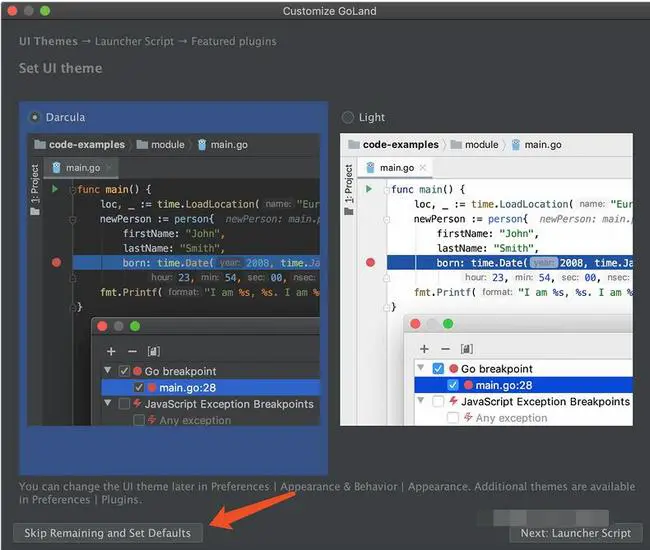Toggle main.go:28 checkbox in Light preview

click(x=453, y=385)
